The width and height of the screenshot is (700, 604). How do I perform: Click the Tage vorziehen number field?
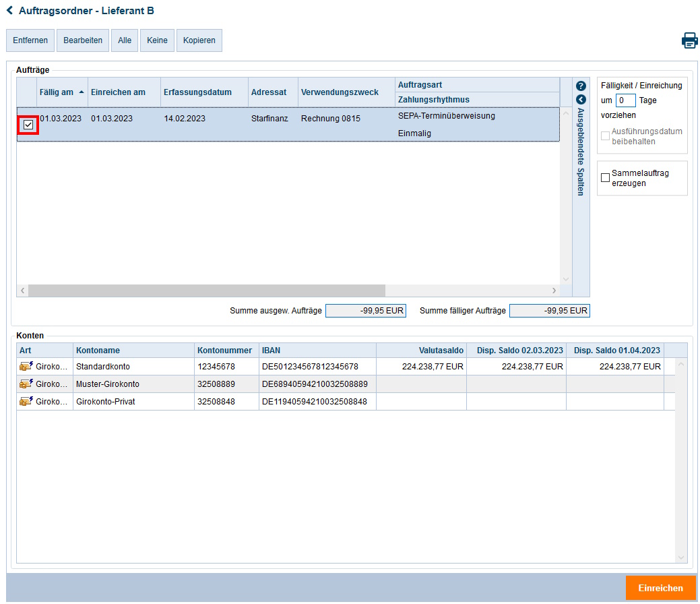tap(625, 100)
